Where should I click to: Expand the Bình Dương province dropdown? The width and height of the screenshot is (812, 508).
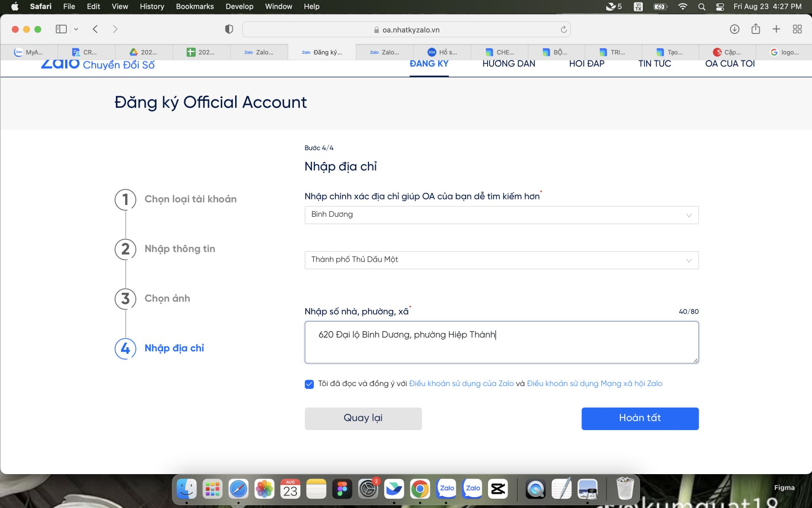pyautogui.click(x=501, y=215)
